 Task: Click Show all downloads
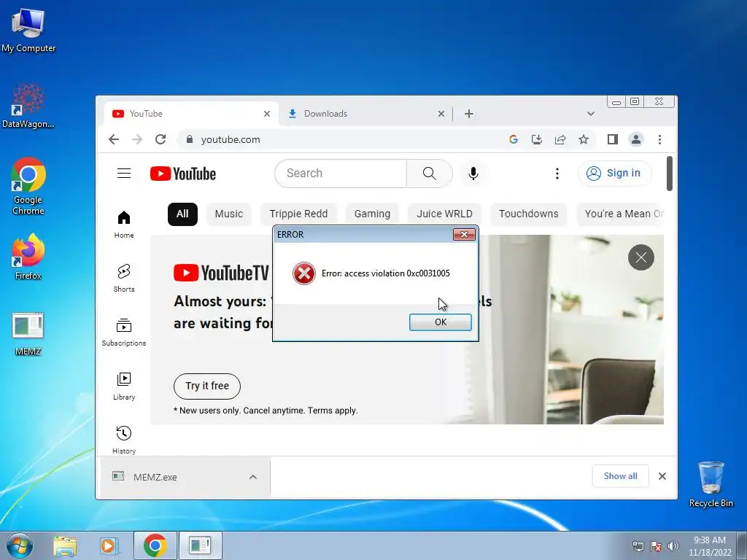click(620, 476)
